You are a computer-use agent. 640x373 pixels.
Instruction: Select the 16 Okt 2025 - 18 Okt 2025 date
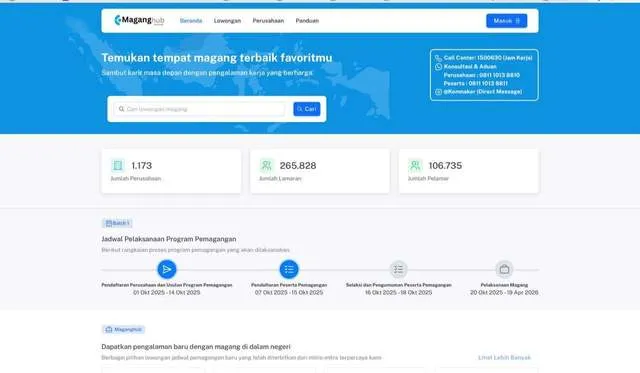tap(398, 293)
